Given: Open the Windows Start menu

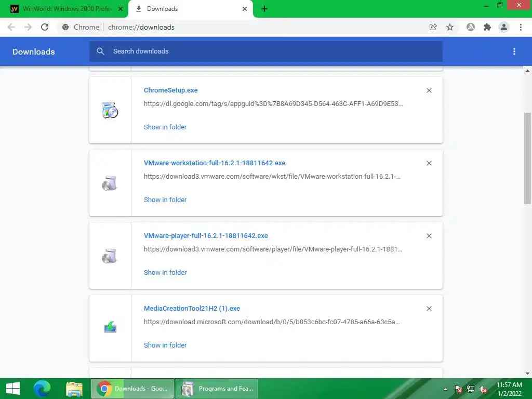Looking at the screenshot, I should (x=13, y=389).
